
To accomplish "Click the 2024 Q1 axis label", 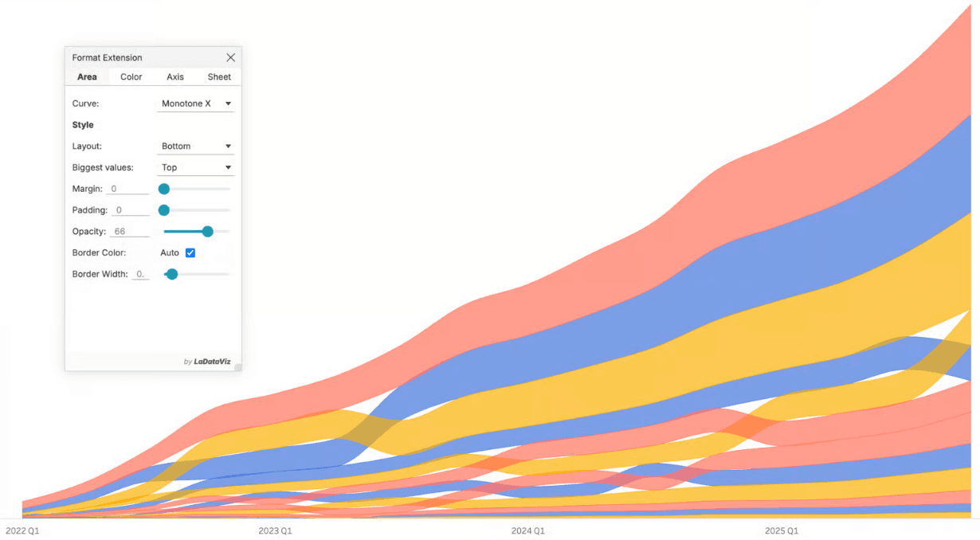I will [527, 530].
